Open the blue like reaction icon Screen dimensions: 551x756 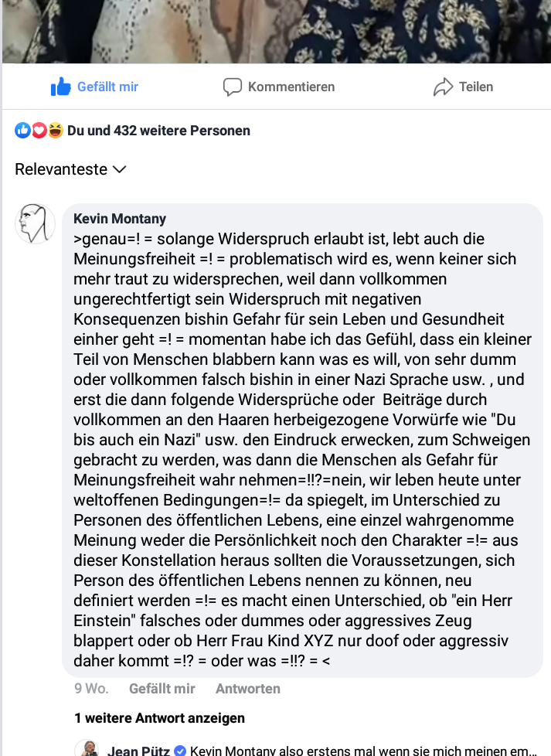(x=22, y=130)
